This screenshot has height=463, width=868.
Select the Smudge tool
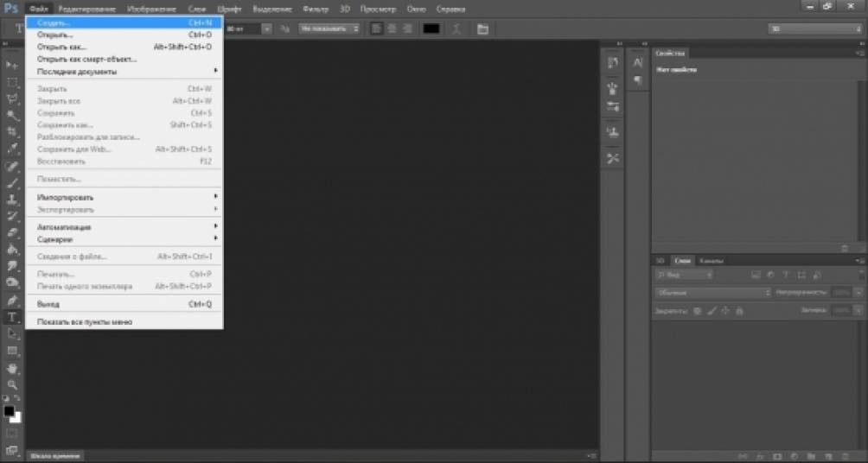[11, 266]
